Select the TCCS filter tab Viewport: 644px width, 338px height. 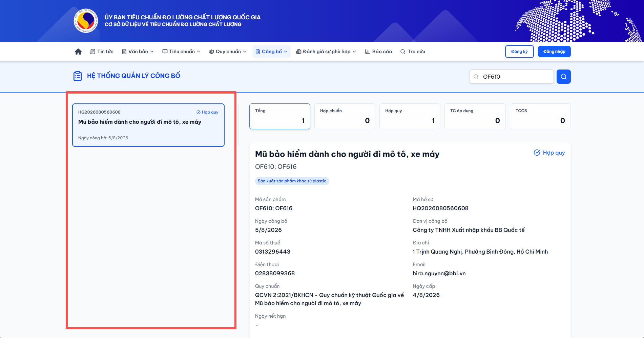coord(540,116)
